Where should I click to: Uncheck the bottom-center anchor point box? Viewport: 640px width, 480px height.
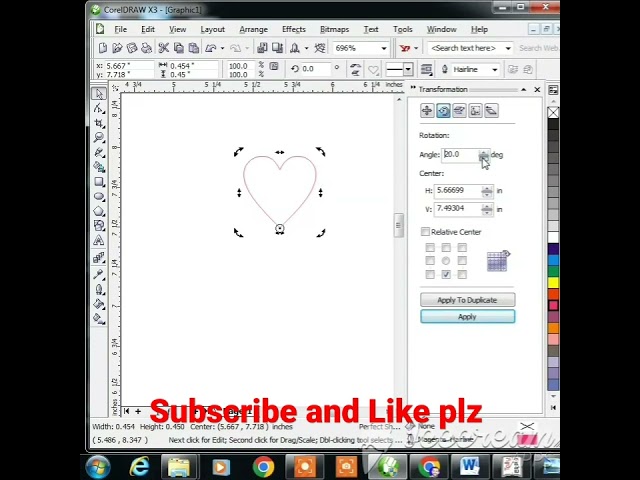(446, 274)
